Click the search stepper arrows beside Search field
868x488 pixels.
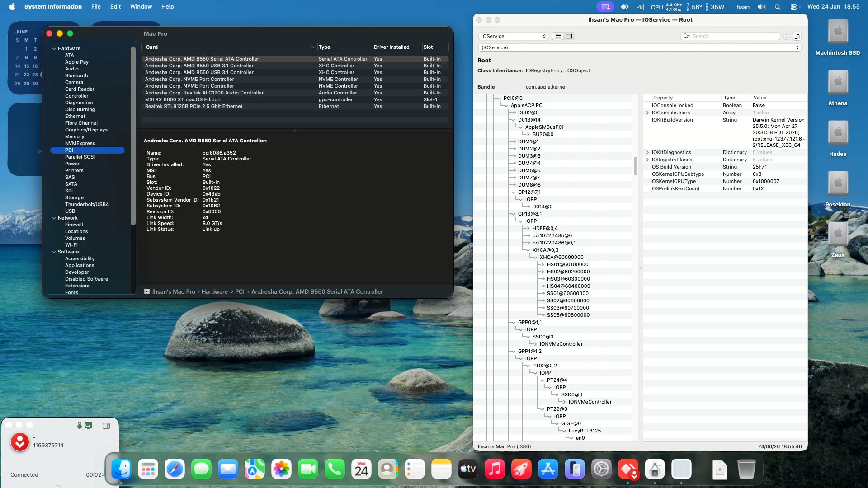(786, 36)
